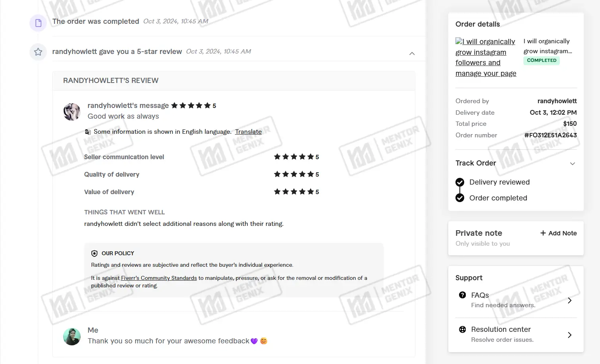
Task: Click the Order completed checkmark icon
Action: (x=460, y=198)
